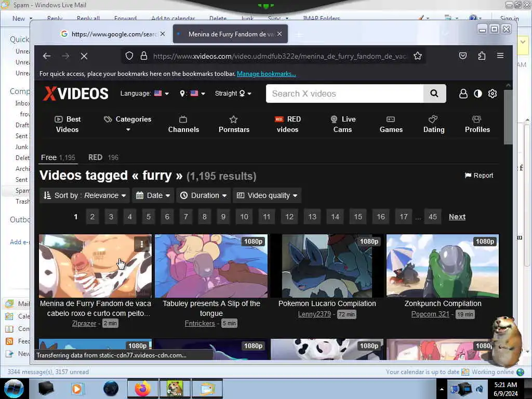This screenshot has height=399, width=532.
Task: Click the Save to Pocket icon
Action: [x=463, y=56]
